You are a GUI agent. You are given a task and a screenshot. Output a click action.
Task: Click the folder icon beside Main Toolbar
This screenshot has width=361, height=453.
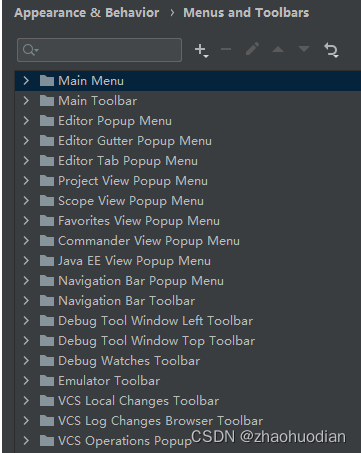(47, 101)
